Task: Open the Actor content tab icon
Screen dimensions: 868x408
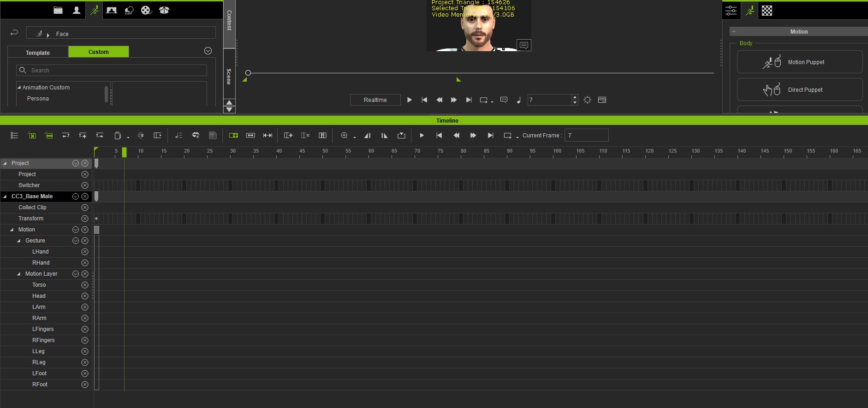Action: 77,10
